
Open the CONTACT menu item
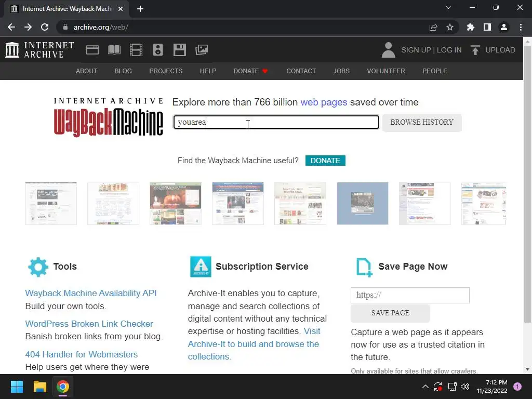(x=301, y=71)
